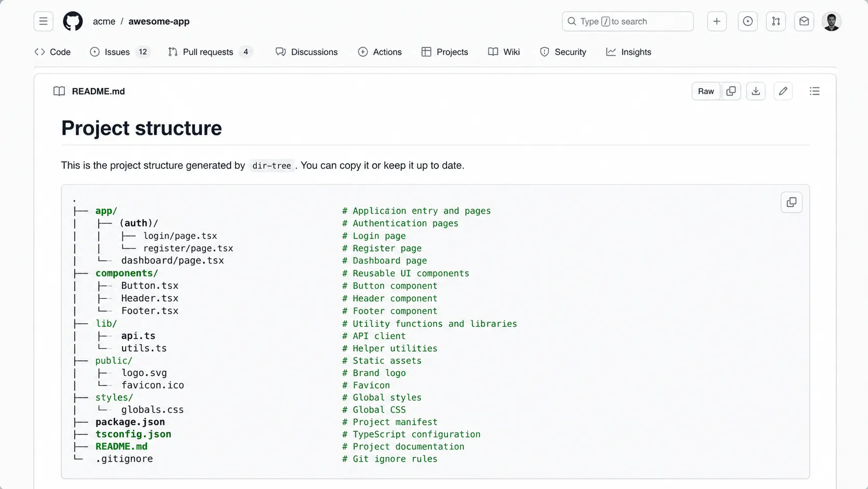Open the notifications inbox icon
The height and width of the screenshot is (489, 868).
tap(804, 21)
